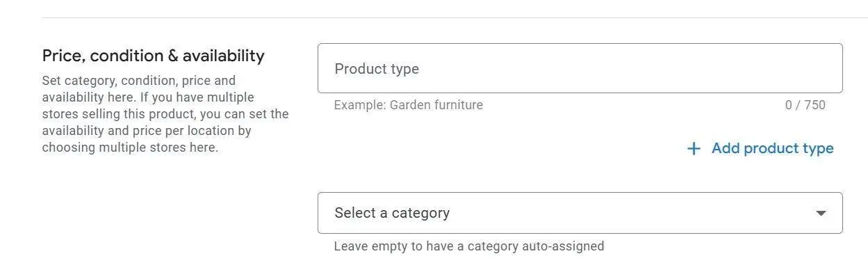The image size is (868, 279).
Task: Click the 0 / 750 character counter
Action: tap(805, 105)
